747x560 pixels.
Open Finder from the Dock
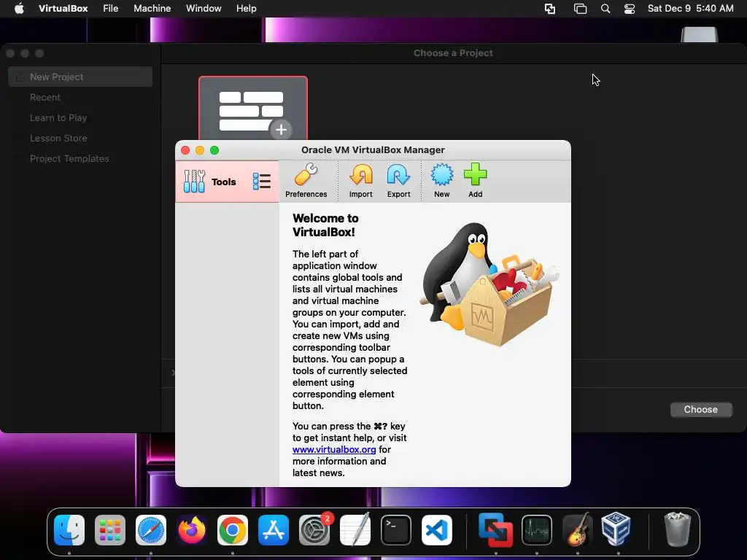pyautogui.click(x=69, y=530)
